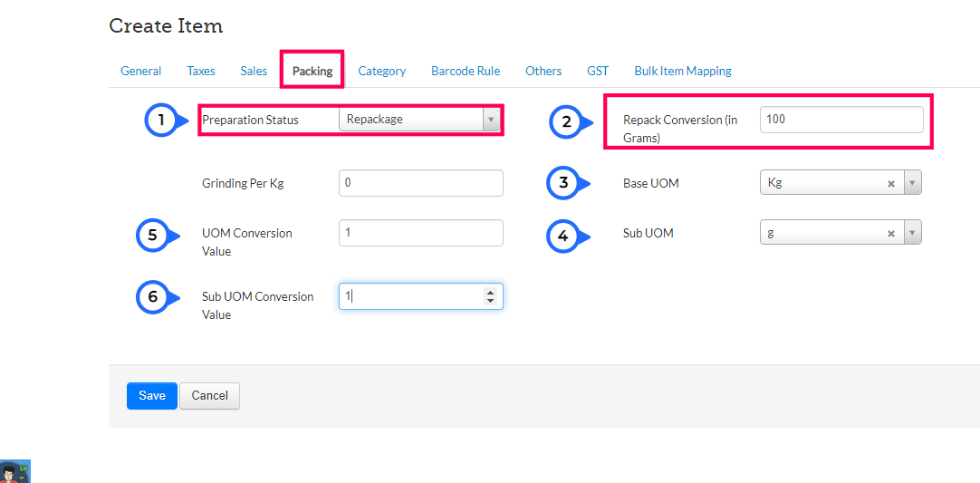980x483 pixels.
Task: Expand the Sub UOM dropdown arrow
Action: (912, 233)
